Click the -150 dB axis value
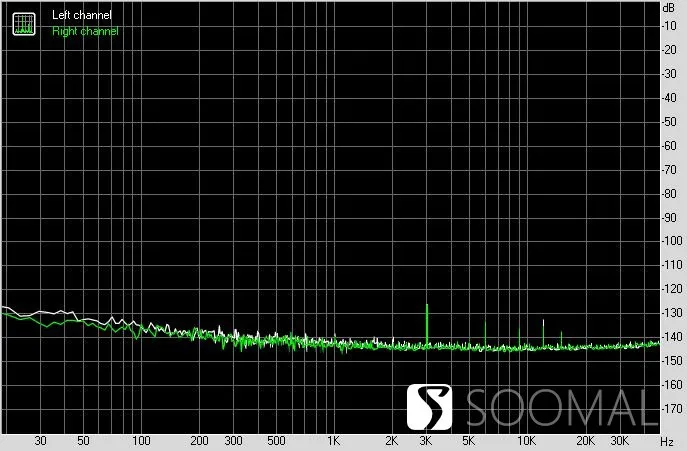The width and height of the screenshot is (687, 451). click(672, 361)
